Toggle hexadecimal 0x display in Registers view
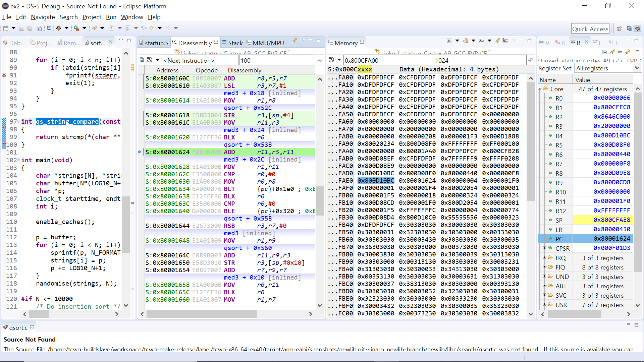This screenshot has height=362, width=644. (620, 52)
